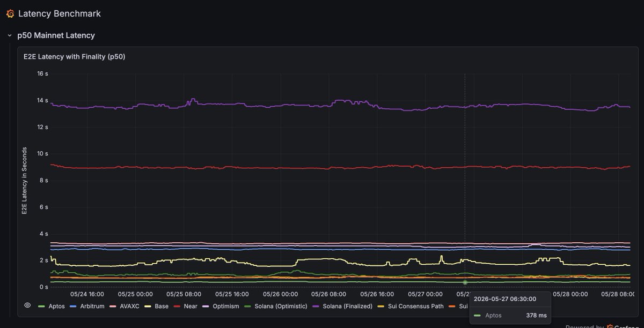The image size is (644, 328).
Task: Click the 16 s y-axis label
Action: click(x=42, y=74)
